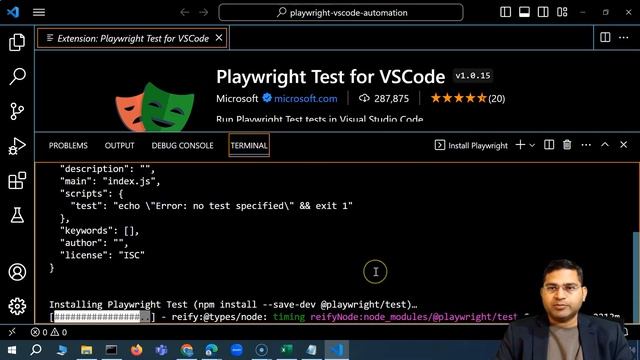Toggle the bottom panel layout icon
Image resolution: width=640 pixels, height=360 pixels.
coord(524,12)
